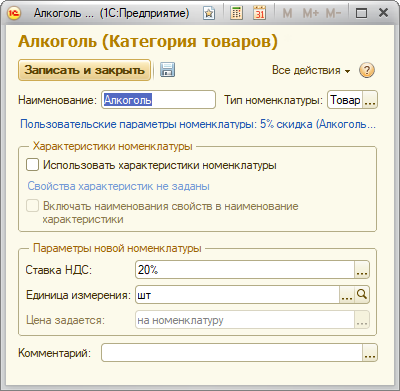400x391 pixels.
Task: Open Пользовательские параметры номенклатуры link
Action: (198, 124)
